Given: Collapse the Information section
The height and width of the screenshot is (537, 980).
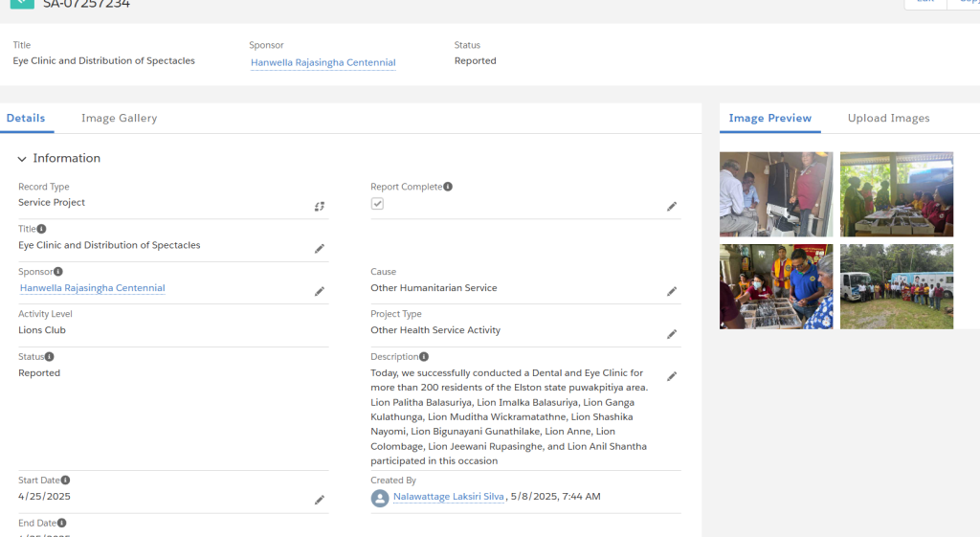Looking at the screenshot, I should 22,159.
